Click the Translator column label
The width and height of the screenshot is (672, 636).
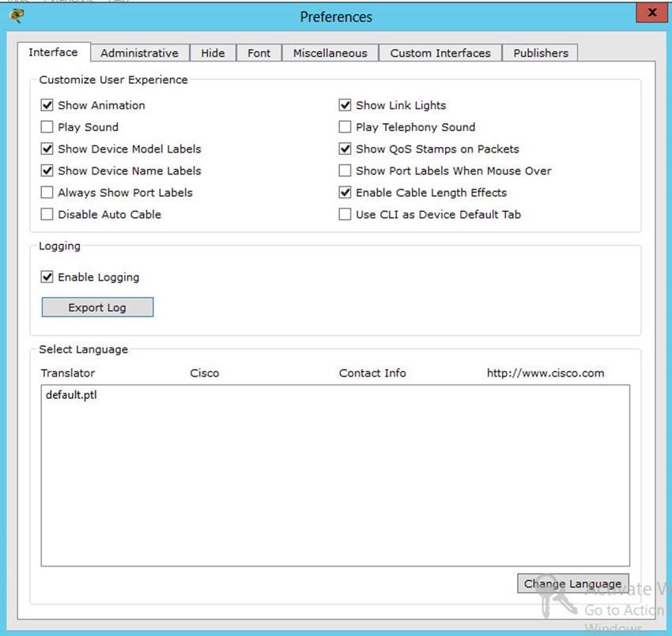click(x=68, y=373)
